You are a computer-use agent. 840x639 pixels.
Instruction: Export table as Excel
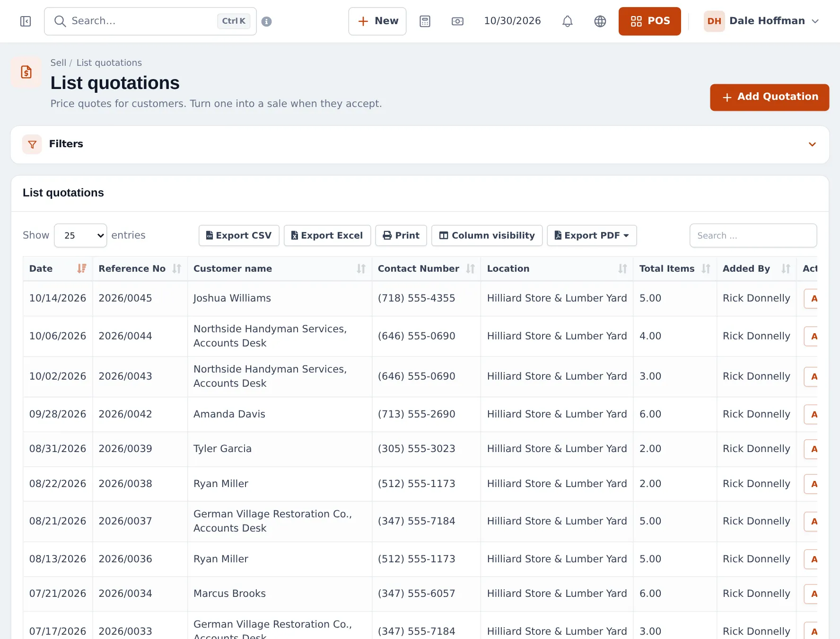coord(327,235)
